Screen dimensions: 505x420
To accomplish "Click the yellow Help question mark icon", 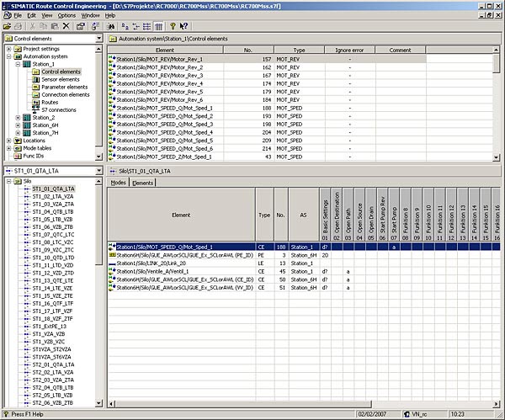I will coord(173,26).
